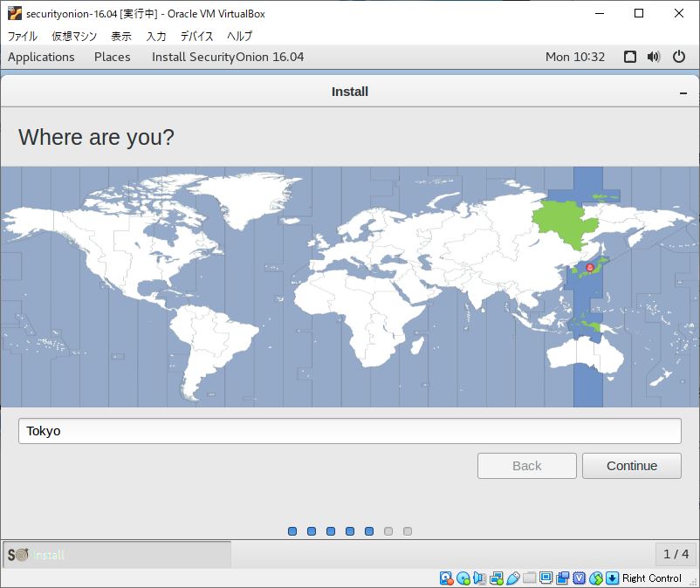This screenshot has width=700, height=588.
Task: Open the デバイス menu
Action: pos(196,36)
